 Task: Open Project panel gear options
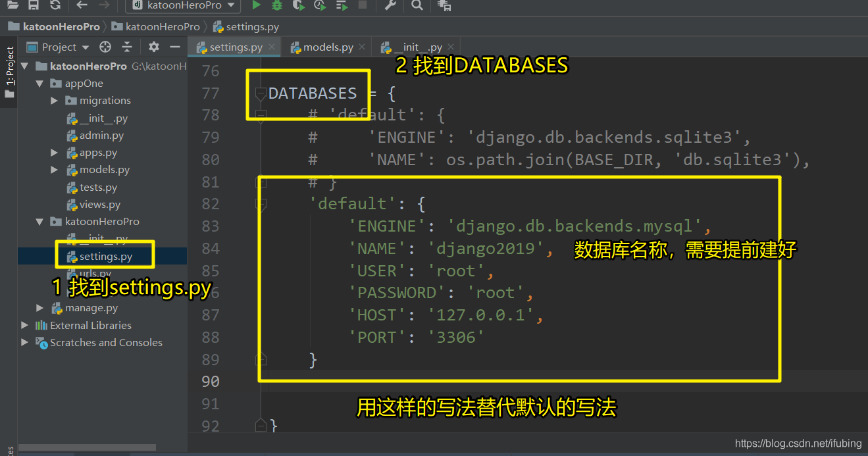pyautogui.click(x=154, y=47)
